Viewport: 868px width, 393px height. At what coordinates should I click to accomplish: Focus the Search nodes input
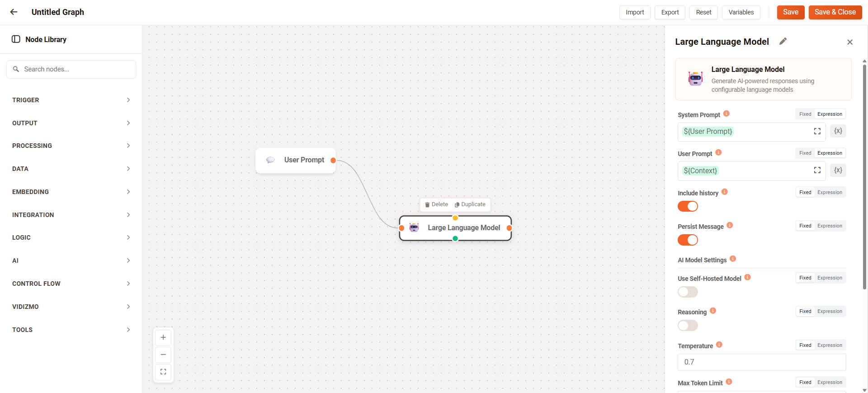71,69
